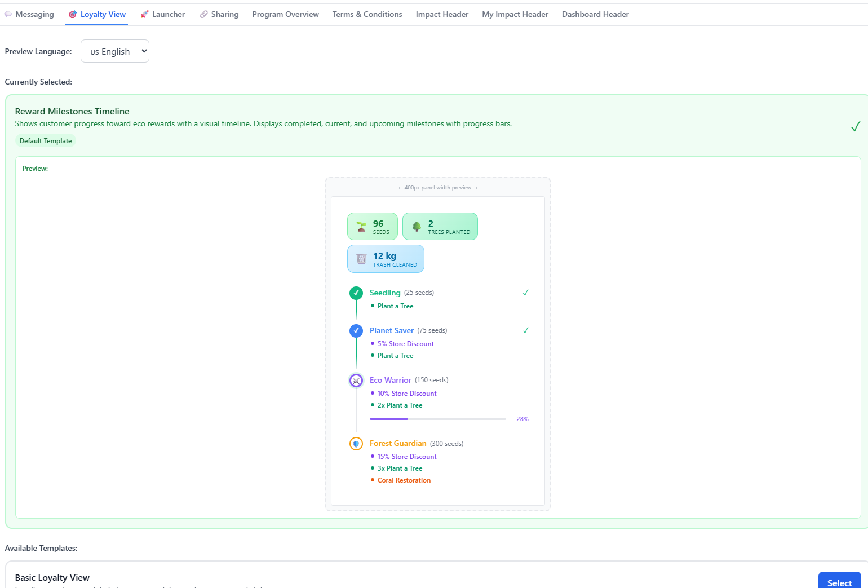
Task: Go to the Program Overview tab
Action: (285, 15)
